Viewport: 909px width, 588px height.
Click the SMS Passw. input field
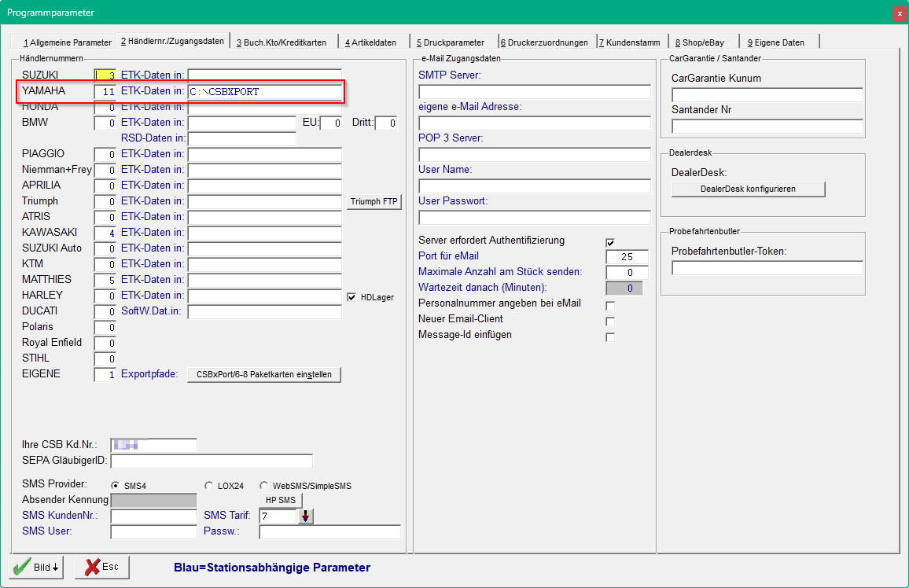point(329,532)
